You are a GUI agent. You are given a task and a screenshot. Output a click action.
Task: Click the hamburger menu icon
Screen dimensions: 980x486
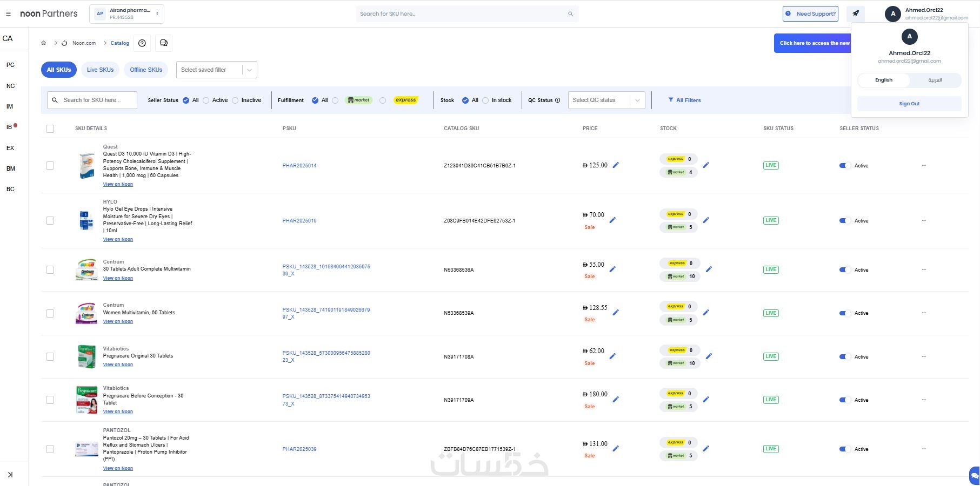pos(8,14)
